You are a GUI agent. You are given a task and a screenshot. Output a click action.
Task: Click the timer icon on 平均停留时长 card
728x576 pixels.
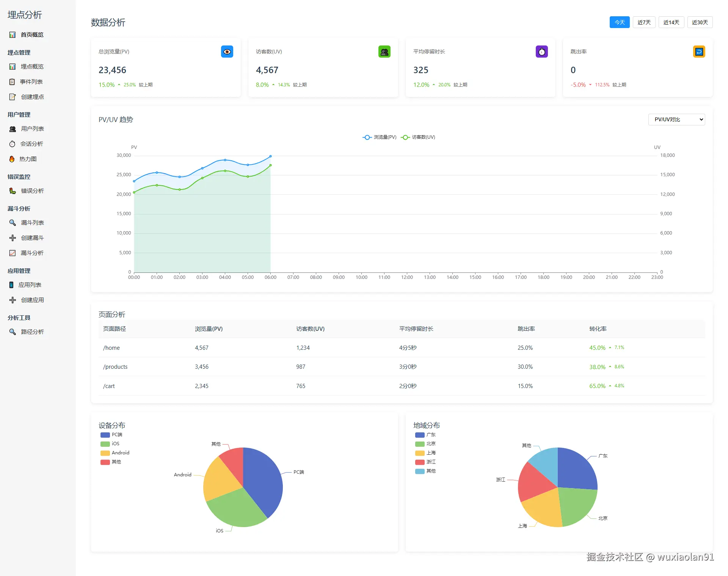point(541,52)
